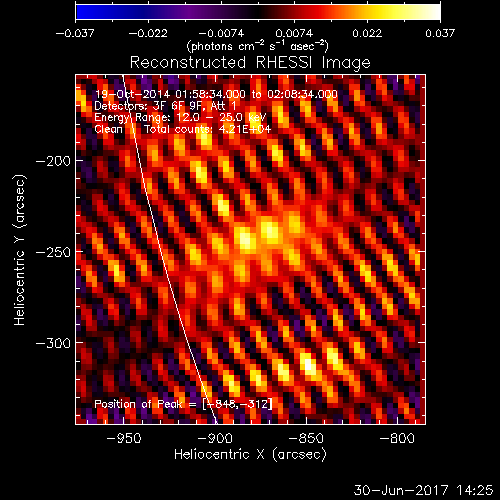The image size is (500, 500).
Task: Click the 'Total counts: 4.21E+04' text
Action: (x=207, y=129)
